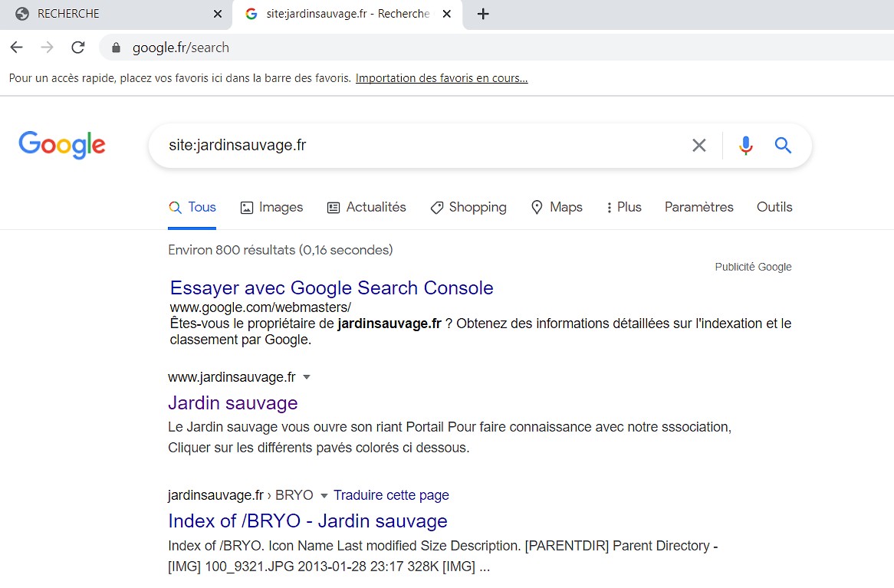This screenshot has height=588, width=894.
Task: Open Essayer avec Google Search Console link
Action: (x=332, y=288)
